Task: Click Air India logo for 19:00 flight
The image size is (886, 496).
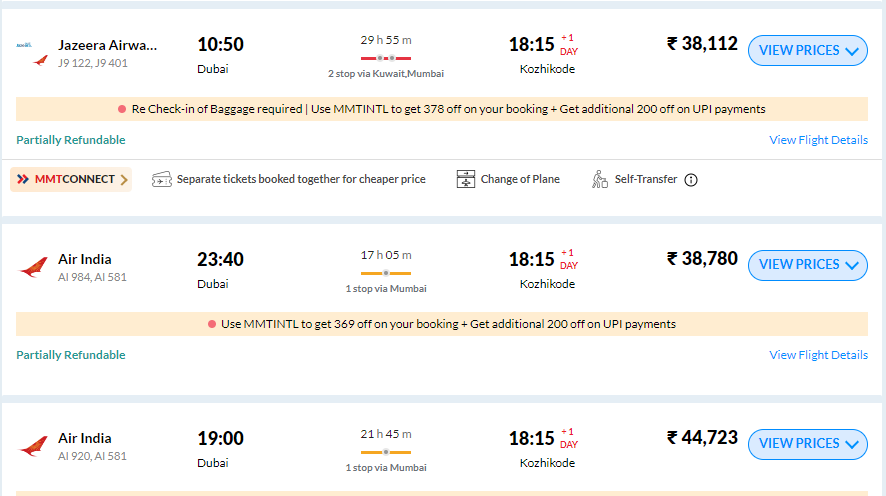Action: click(33, 446)
